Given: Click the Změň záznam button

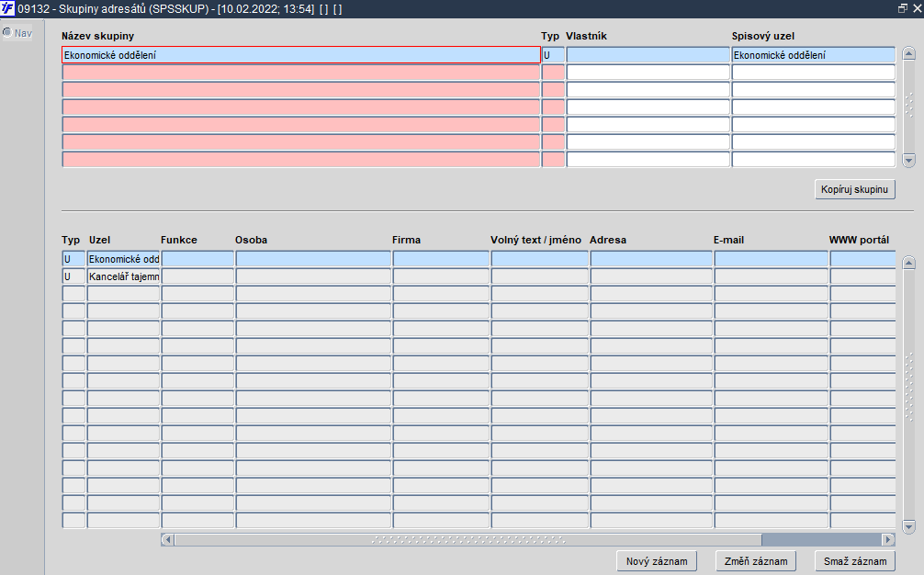Looking at the screenshot, I should [756, 561].
